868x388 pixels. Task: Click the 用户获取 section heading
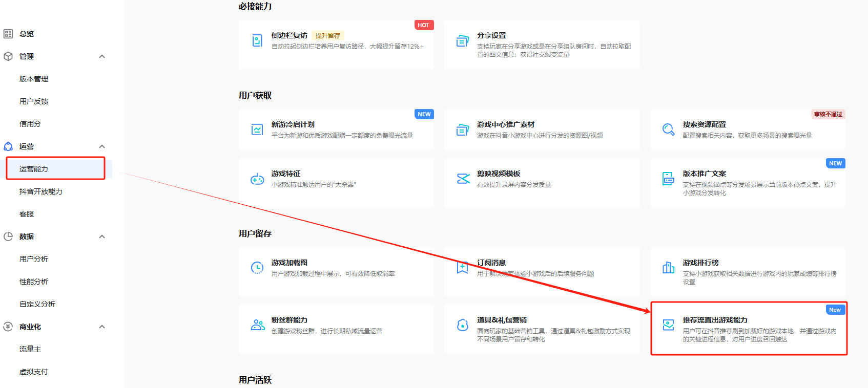255,96
